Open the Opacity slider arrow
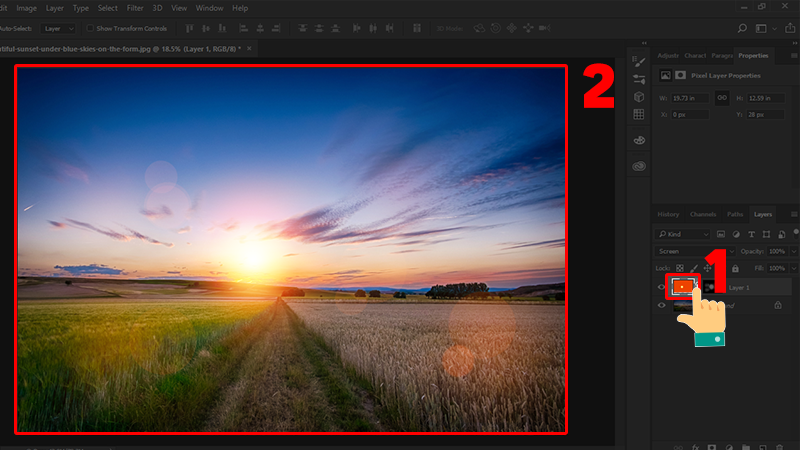This screenshot has width=800, height=450. (793, 252)
